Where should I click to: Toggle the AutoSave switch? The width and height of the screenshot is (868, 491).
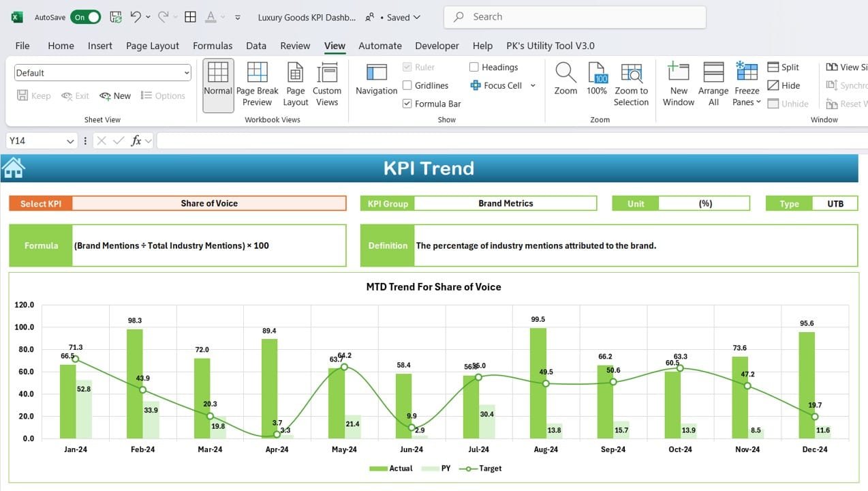pyautogui.click(x=86, y=17)
